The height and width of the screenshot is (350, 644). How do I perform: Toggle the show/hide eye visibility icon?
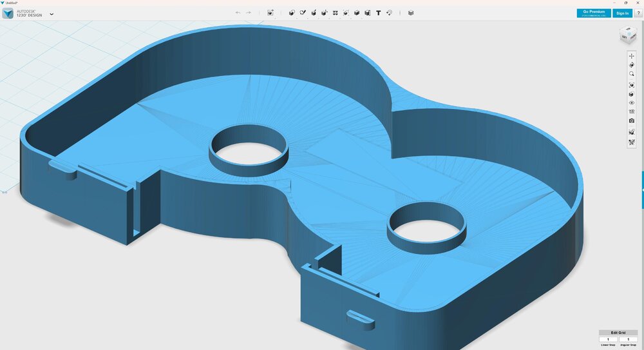632,102
